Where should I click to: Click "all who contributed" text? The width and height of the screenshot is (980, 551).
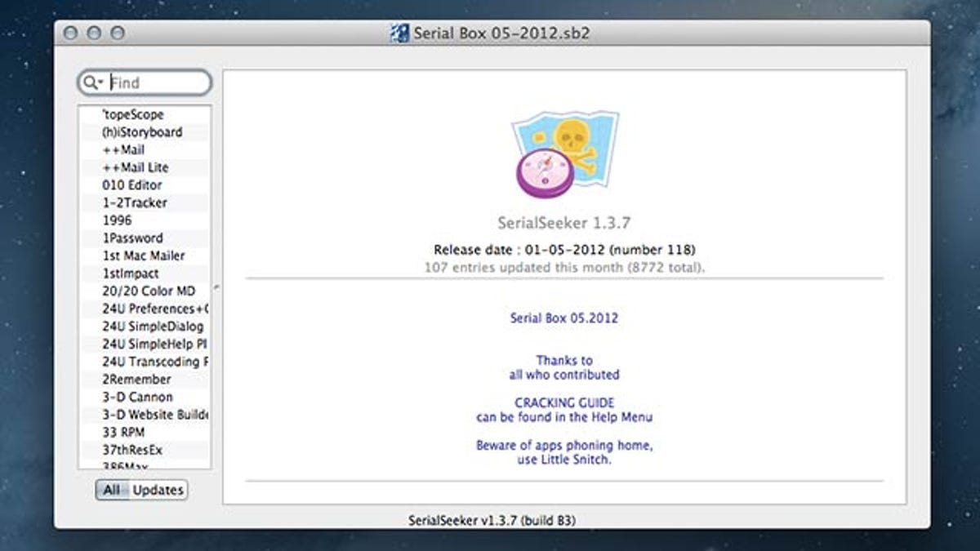[563, 375]
